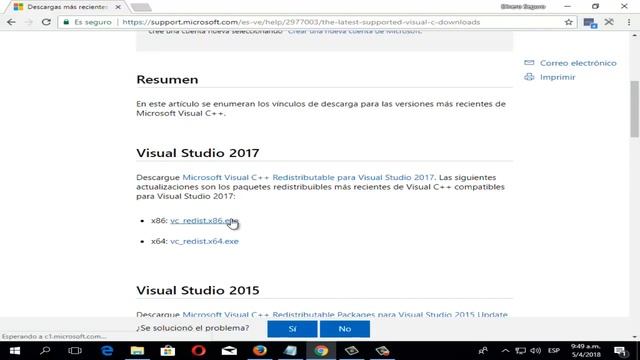Click the Correo electrónico link
The height and width of the screenshot is (360, 640).
click(578, 63)
